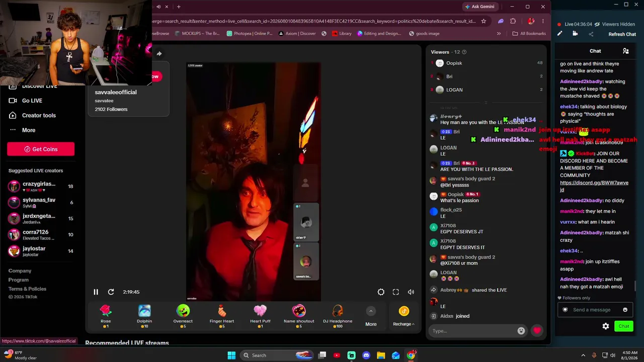Bookmark this page with the star icon
The height and width of the screenshot is (362, 644).
[484, 21]
